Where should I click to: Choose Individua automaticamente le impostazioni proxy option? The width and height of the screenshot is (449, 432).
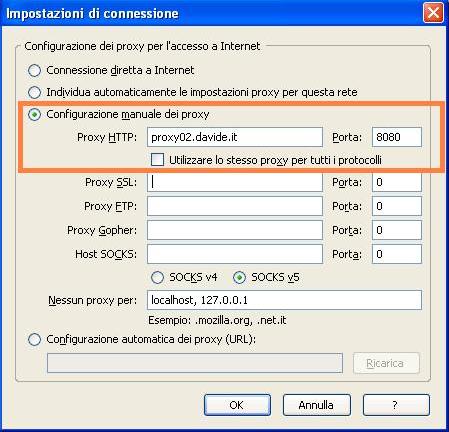click(x=34, y=92)
